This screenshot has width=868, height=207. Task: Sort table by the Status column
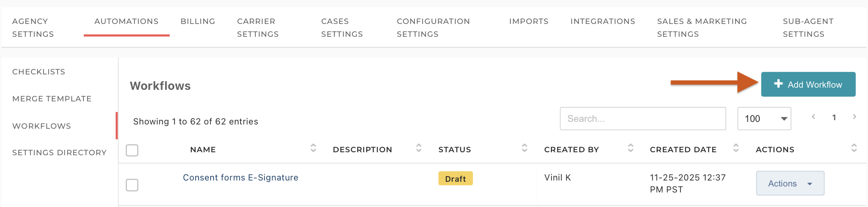pos(524,148)
